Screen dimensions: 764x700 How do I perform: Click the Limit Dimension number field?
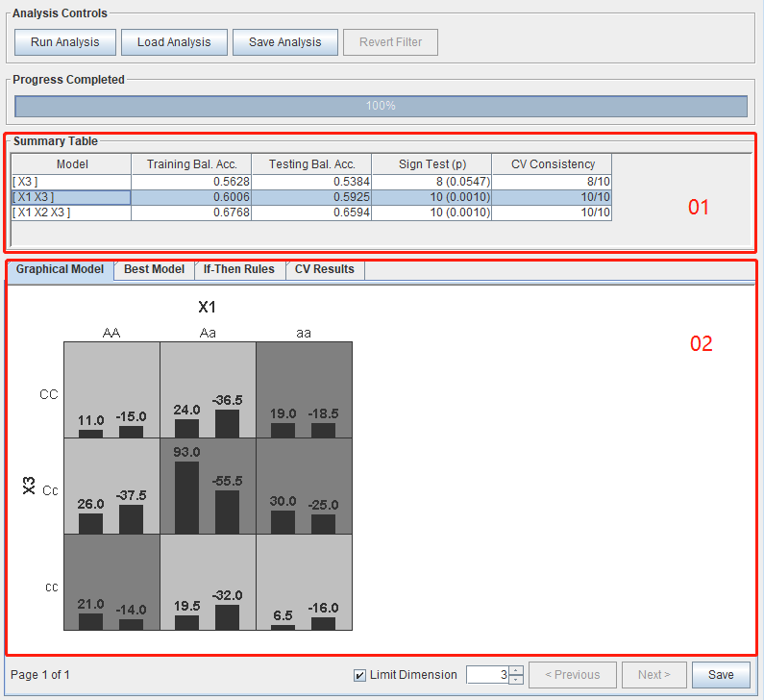487,675
